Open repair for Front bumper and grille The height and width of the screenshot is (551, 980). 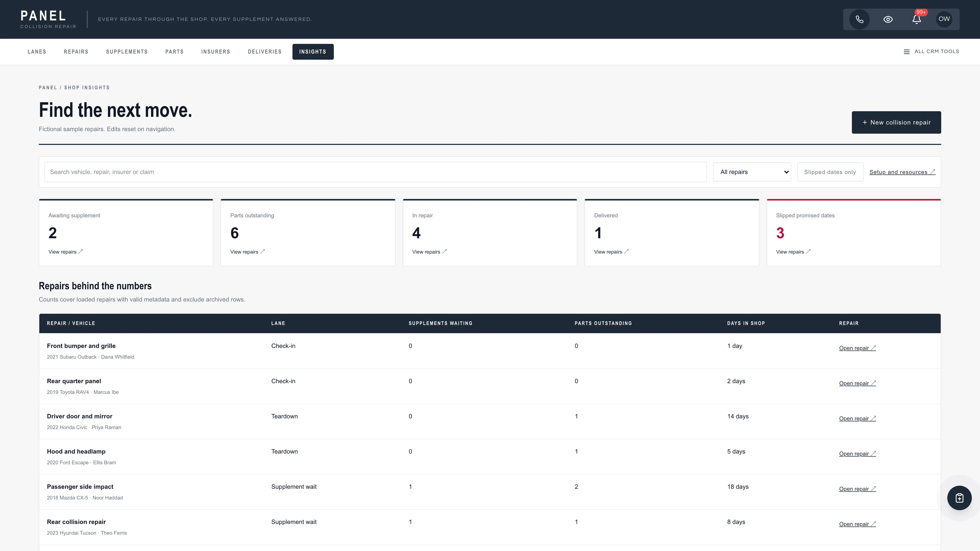857,348
